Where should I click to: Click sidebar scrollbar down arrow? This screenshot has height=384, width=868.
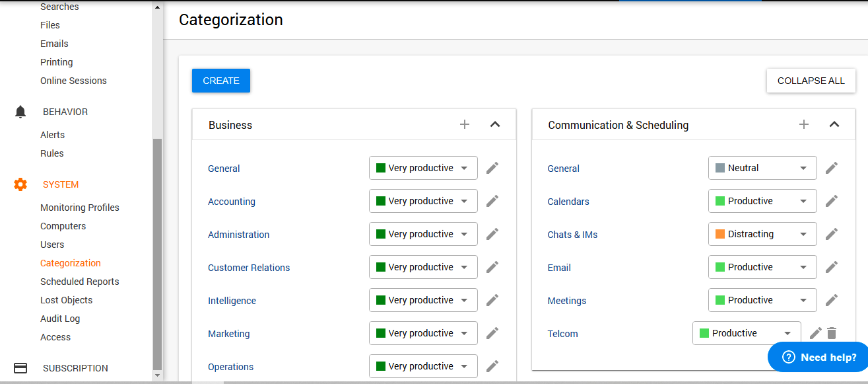click(157, 375)
